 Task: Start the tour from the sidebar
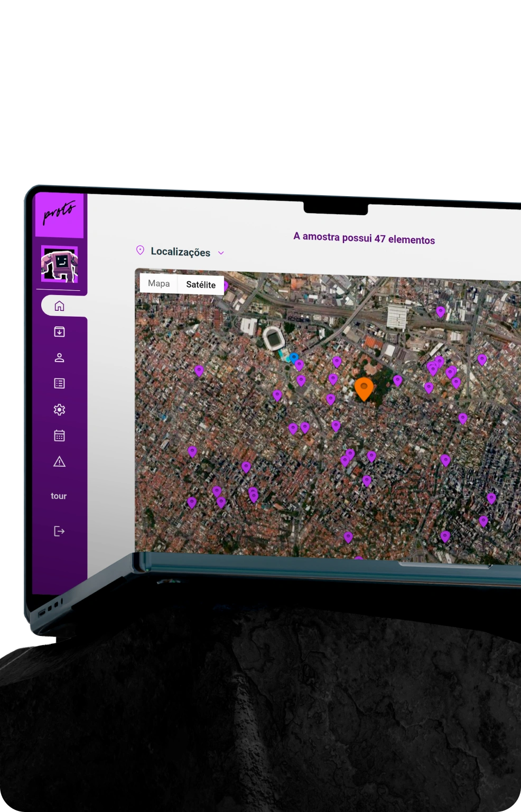point(59,496)
